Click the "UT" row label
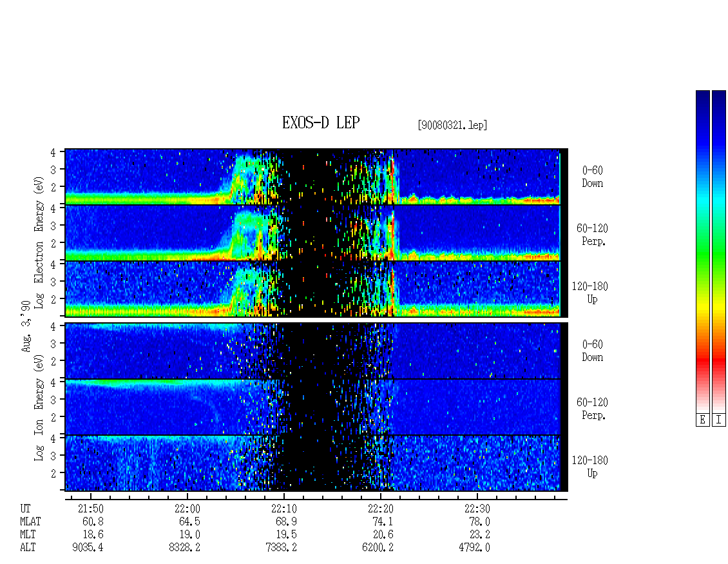This screenshot has width=728, height=564. tap(25, 509)
